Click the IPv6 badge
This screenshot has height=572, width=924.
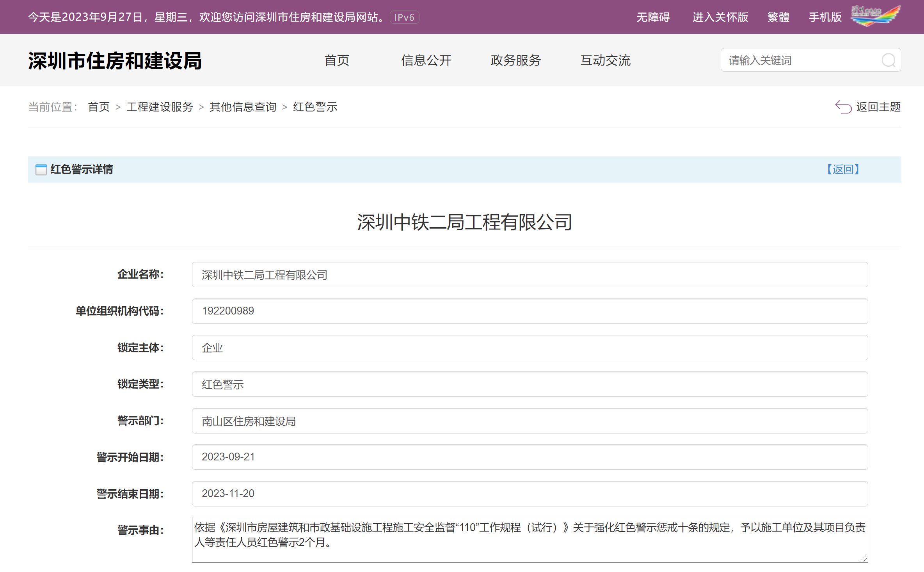(x=404, y=18)
